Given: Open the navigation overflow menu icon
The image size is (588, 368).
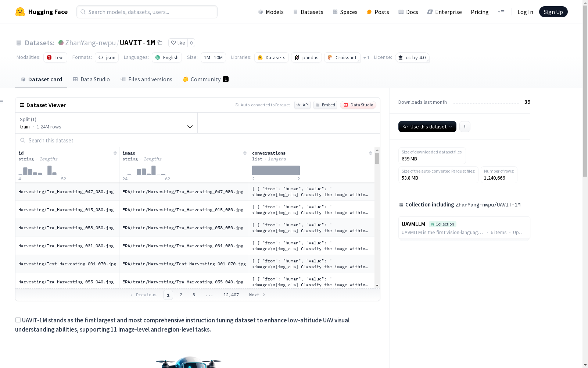Looking at the screenshot, I should [x=501, y=12].
